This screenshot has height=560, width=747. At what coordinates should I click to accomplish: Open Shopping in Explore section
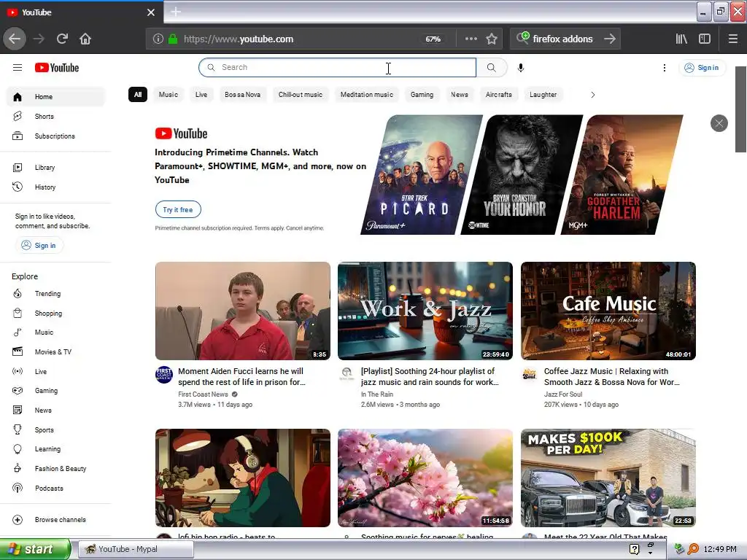[55, 313]
